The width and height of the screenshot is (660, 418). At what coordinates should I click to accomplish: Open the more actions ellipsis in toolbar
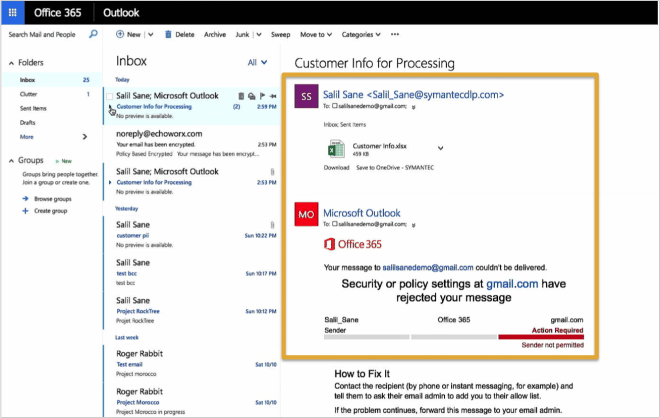(x=394, y=34)
